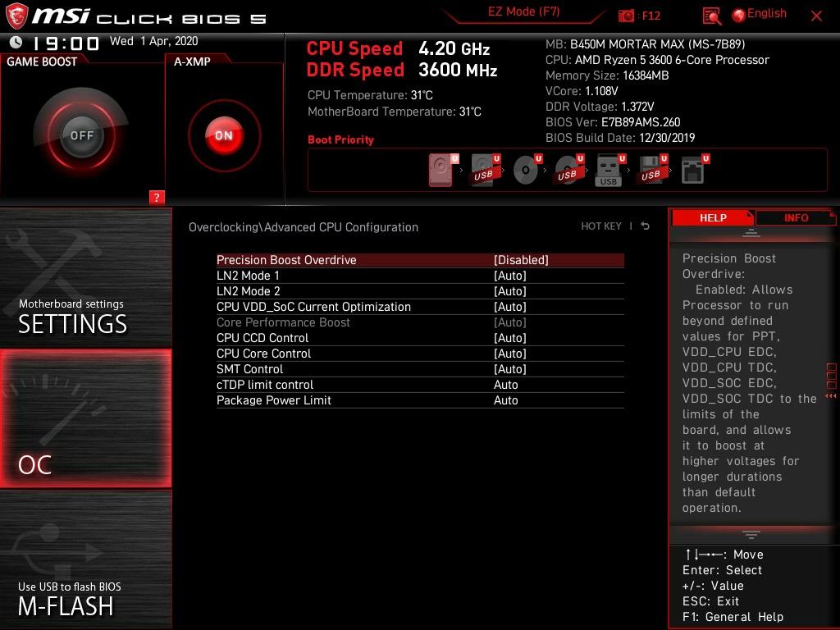Select the USB floppy boot device icon
The width and height of the screenshot is (840, 630).
pyautogui.click(x=652, y=170)
